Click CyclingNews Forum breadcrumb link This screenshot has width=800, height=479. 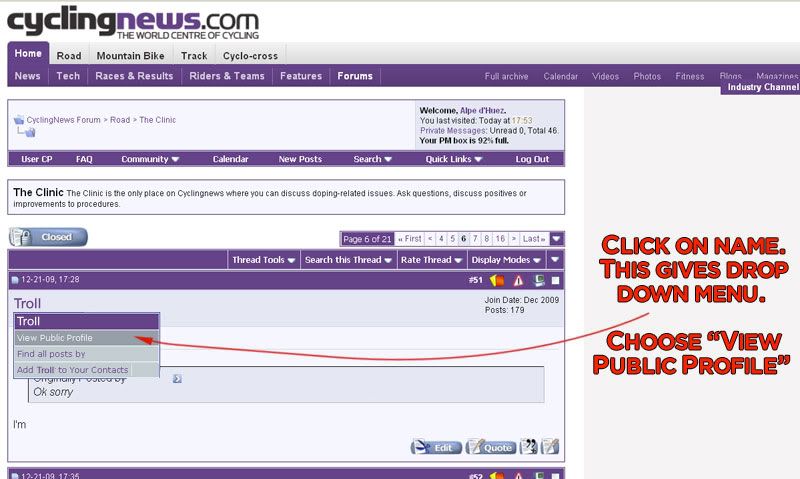tap(63, 120)
